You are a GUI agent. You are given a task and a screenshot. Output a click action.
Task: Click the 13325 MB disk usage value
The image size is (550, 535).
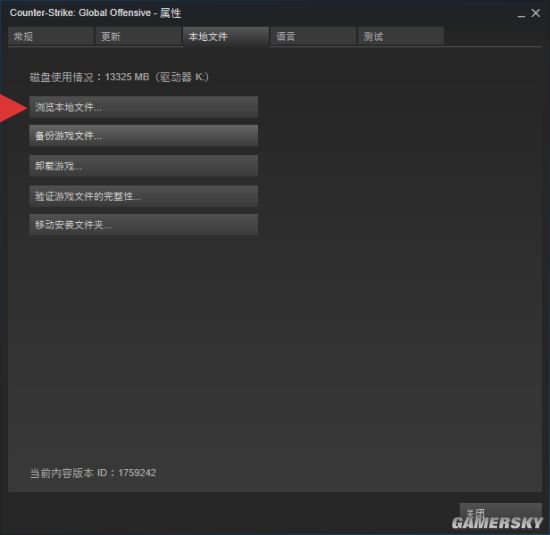[127, 77]
